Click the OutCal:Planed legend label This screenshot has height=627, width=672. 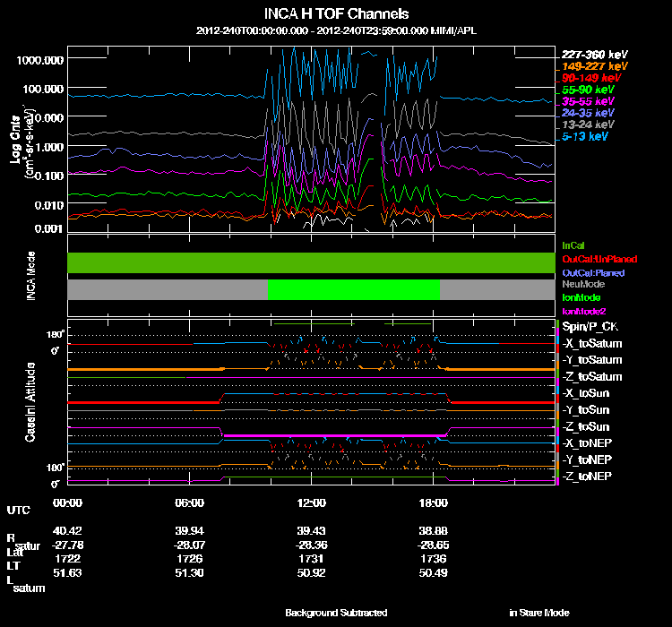point(593,272)
